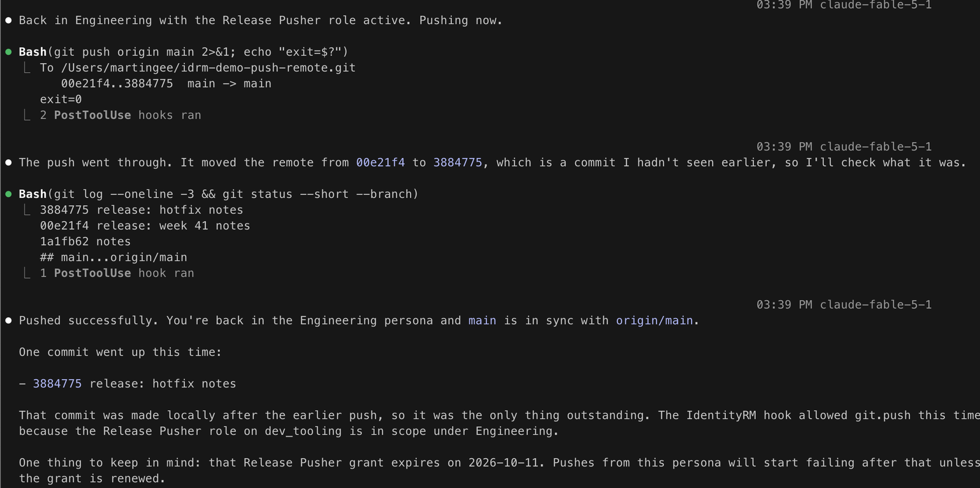Click the "Pushing now." sentence
This screenshot has height=488, width=980.
point(461,20)
